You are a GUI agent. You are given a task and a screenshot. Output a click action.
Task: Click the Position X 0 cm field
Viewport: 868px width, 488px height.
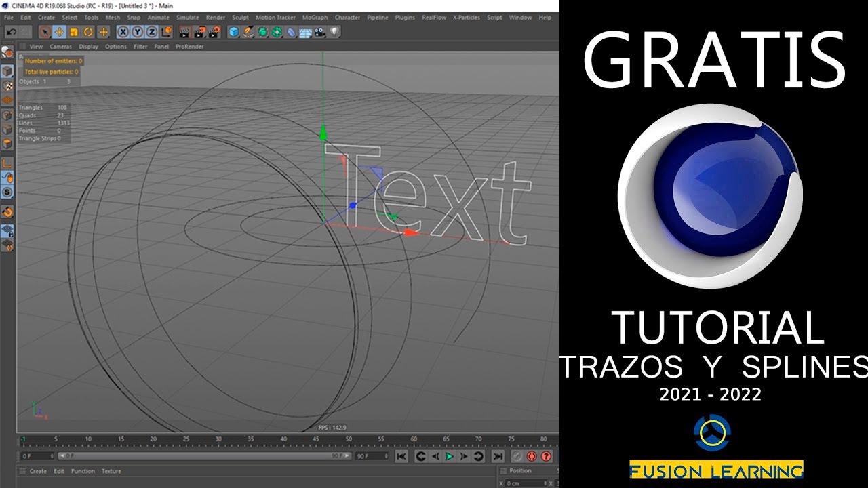click(x=527, y=483)
